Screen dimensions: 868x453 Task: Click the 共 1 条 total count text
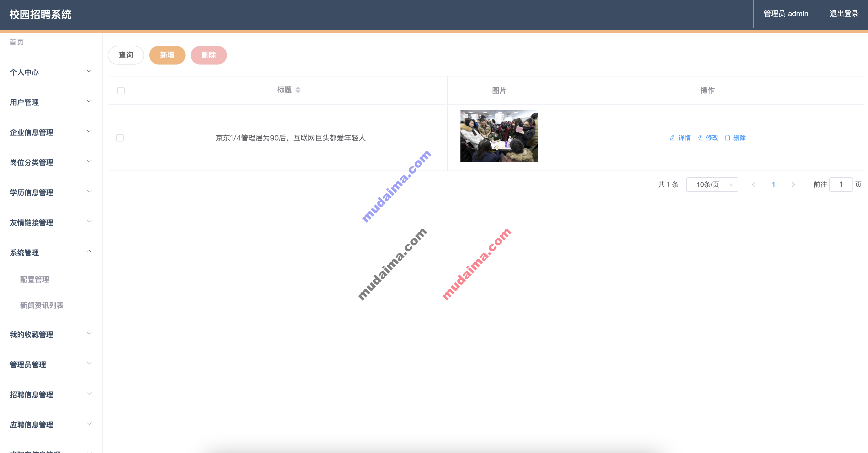pyautogui.click(x=668, y=185)
